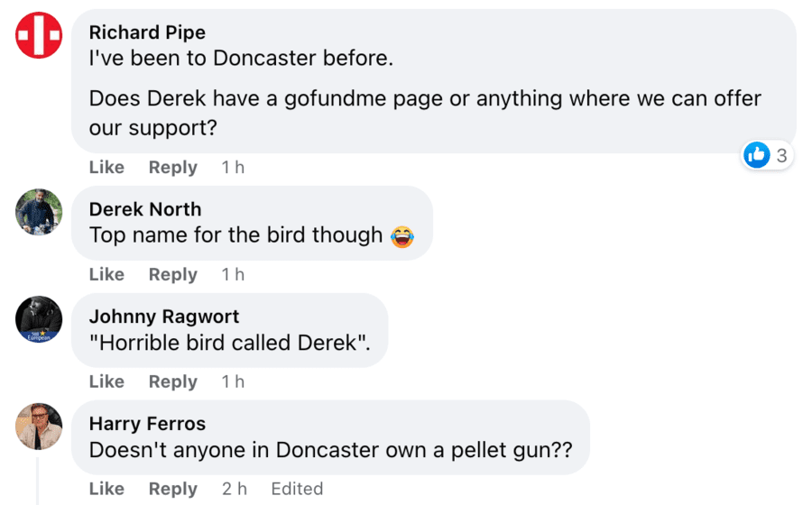
Task: View edit history via the Edited label
Action: point(297,489)
